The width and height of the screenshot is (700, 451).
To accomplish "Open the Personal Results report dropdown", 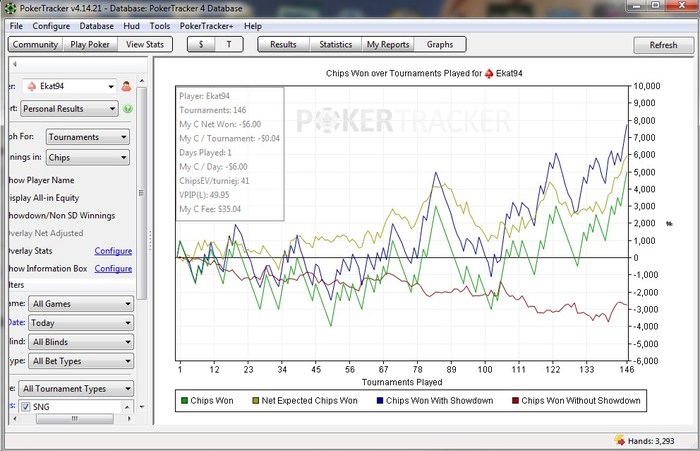I will coord(69,109).
